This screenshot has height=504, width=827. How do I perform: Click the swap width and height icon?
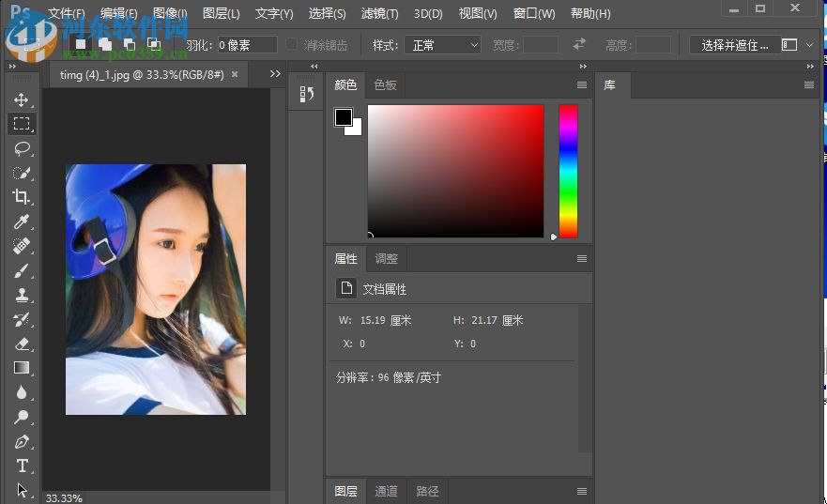[579, 44]
